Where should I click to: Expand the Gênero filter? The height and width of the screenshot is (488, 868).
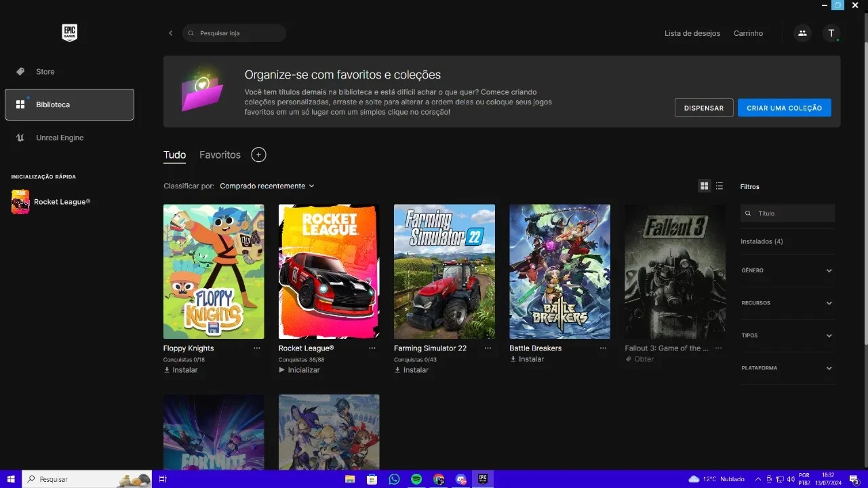(x=787, y=270)
